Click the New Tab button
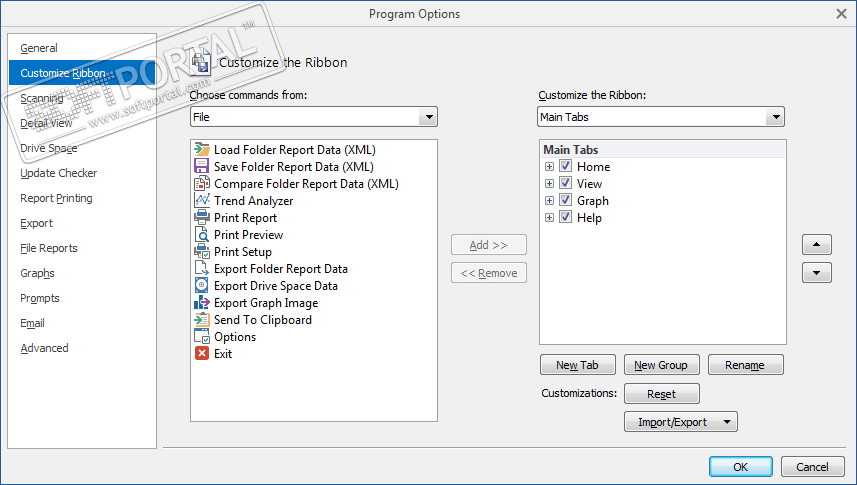 [577, 365]
